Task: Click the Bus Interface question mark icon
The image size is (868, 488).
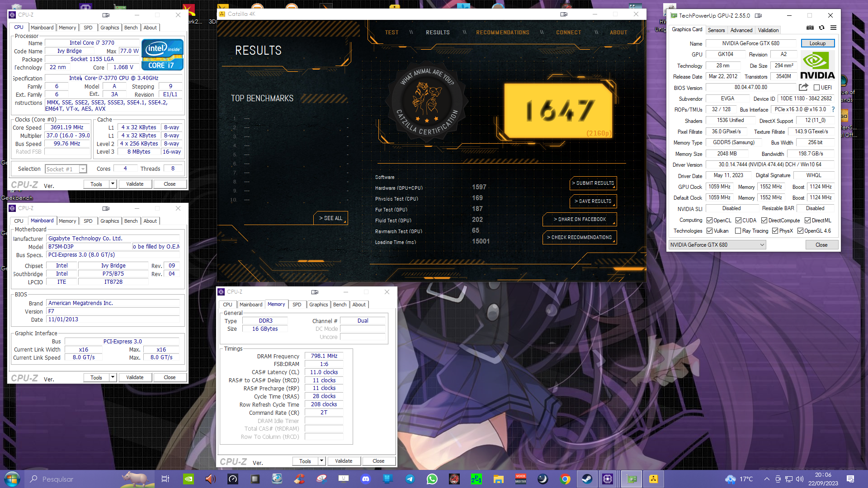Action: 833,109
